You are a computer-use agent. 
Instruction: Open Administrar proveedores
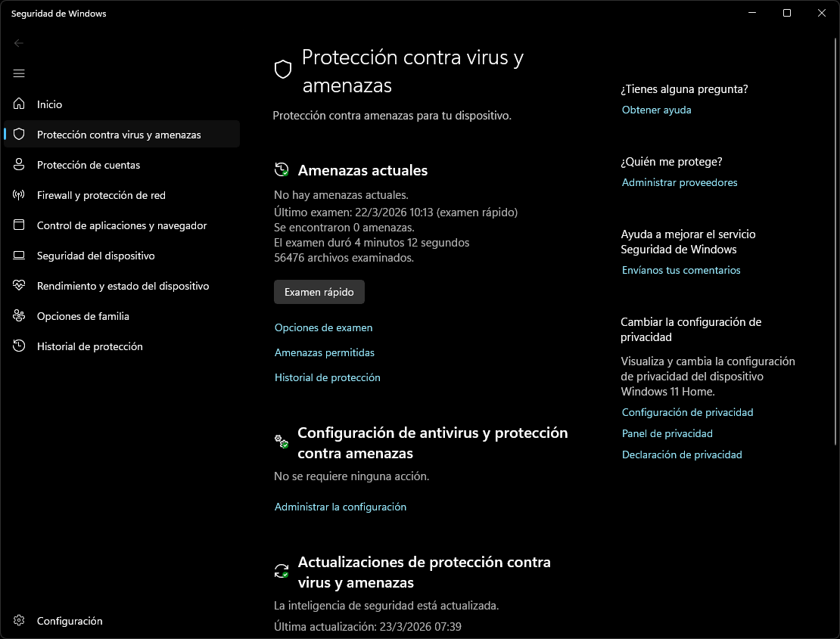pyautogui.click(x=679, y=182)
